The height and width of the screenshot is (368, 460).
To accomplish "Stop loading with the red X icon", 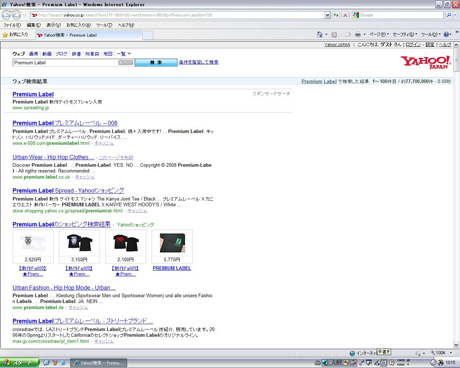I will (x=345, y=15).
